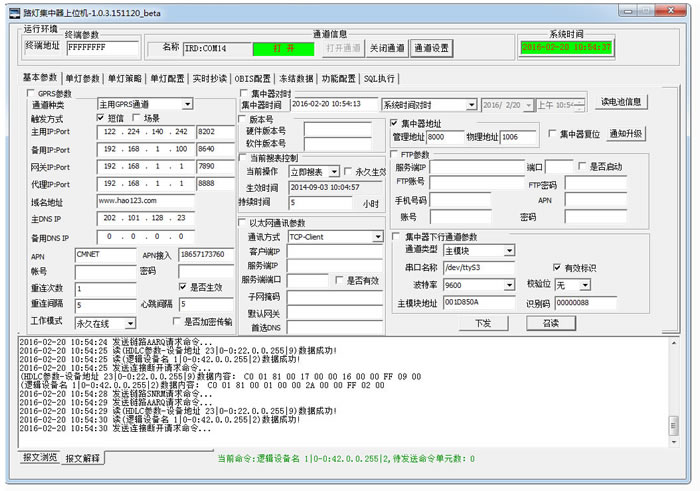Image resolution: width=700 pixels, height=491 pixels.
Task: Select the 实时抄读 tab
Action: click(x=211, y=78)
